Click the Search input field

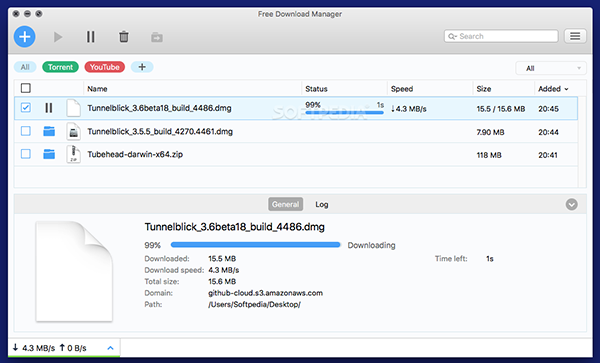tap(501, 36)
